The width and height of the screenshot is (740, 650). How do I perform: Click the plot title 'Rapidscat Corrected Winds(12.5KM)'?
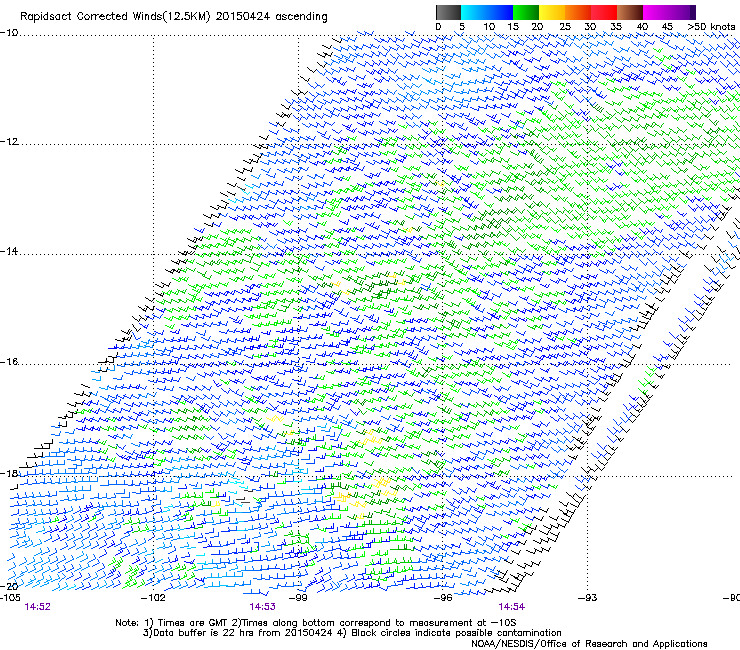(x=115, y=17)
